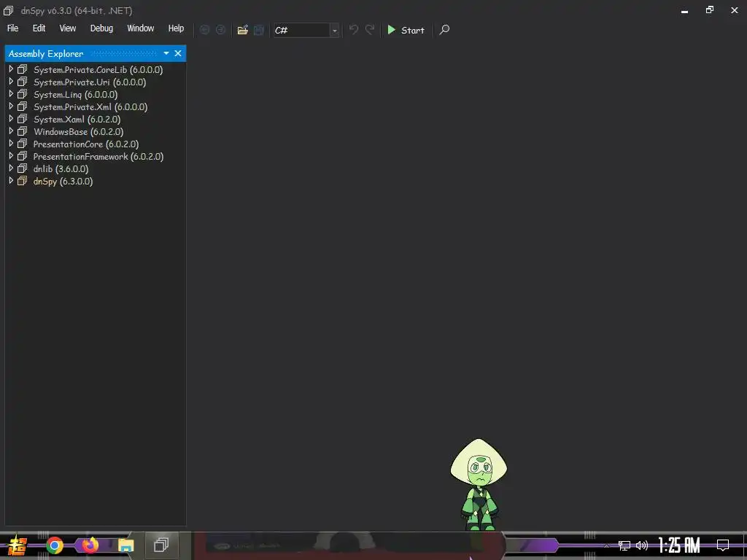Click the navigate backward arrow icon
This screenshot has width=747, height=560.
coord(204,30)
